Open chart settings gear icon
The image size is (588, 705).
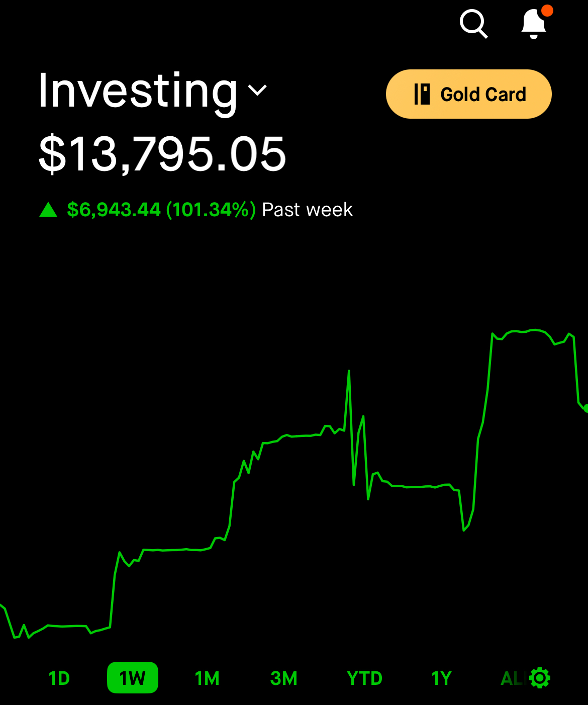click(x=540, y=678)
